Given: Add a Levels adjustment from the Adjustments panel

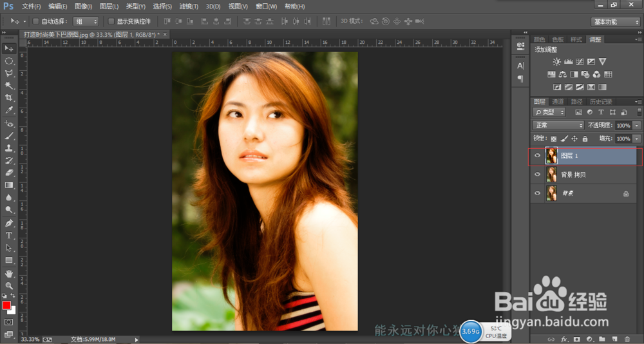Looking at the screenshot, I should click(569, 62).
